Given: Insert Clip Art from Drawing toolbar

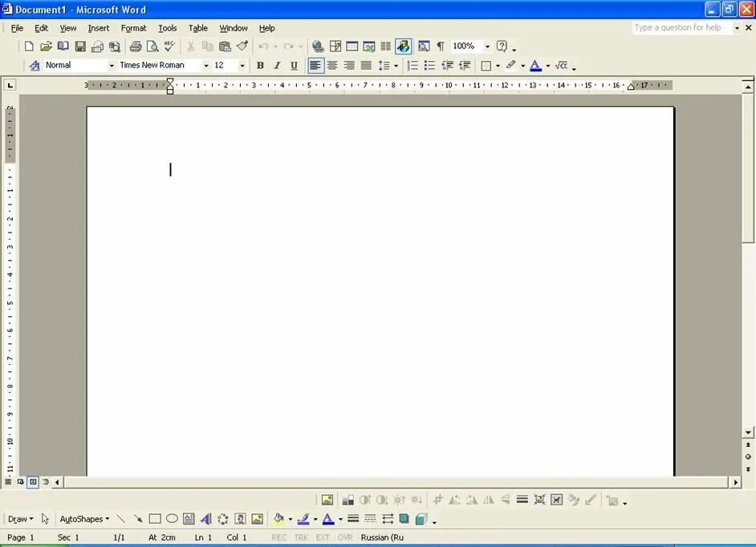Looking at the screenshot, I should (240, 519).
